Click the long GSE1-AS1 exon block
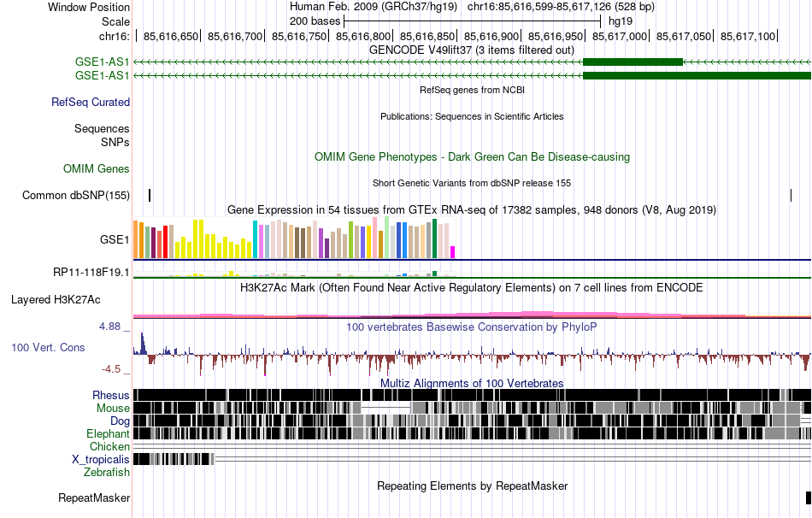Image resolution: width=812 pixels, height=518 pixels. (x=697, y=75)
